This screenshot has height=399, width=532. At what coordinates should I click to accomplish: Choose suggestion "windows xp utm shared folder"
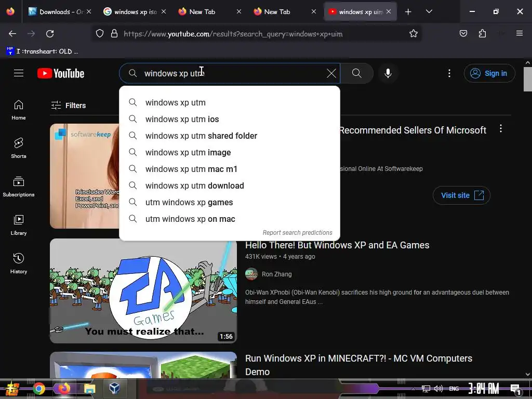click(x=230, y=136)
